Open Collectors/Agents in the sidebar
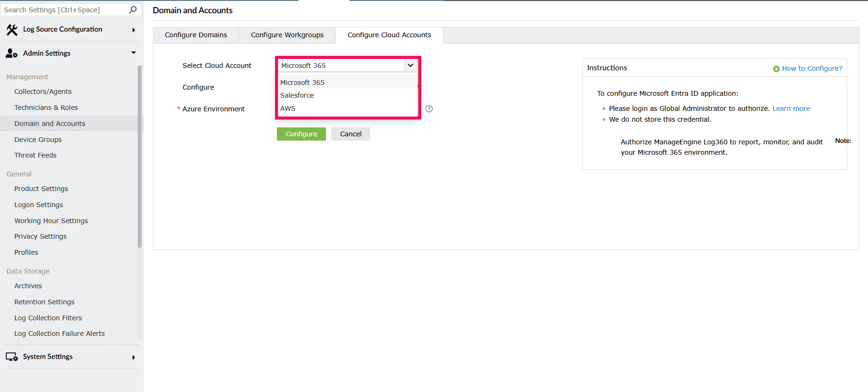868x392 pixels. coord(43,92)
